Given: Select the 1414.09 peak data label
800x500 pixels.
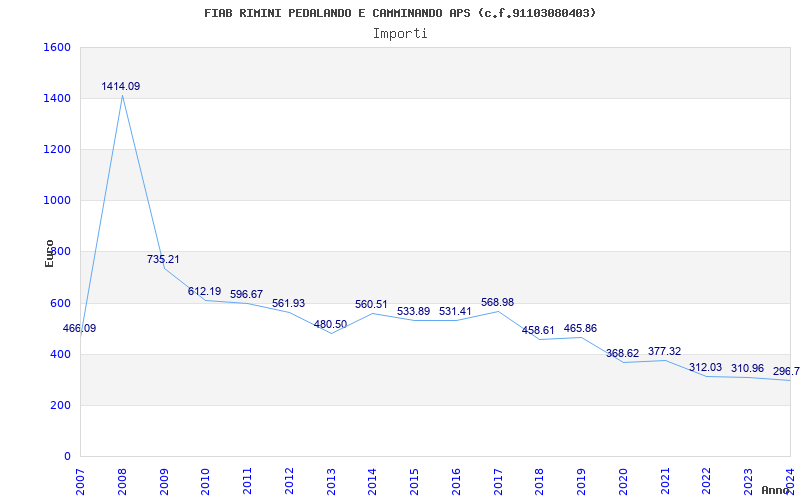Looking at the screenshot, I should tap(120, 86).
